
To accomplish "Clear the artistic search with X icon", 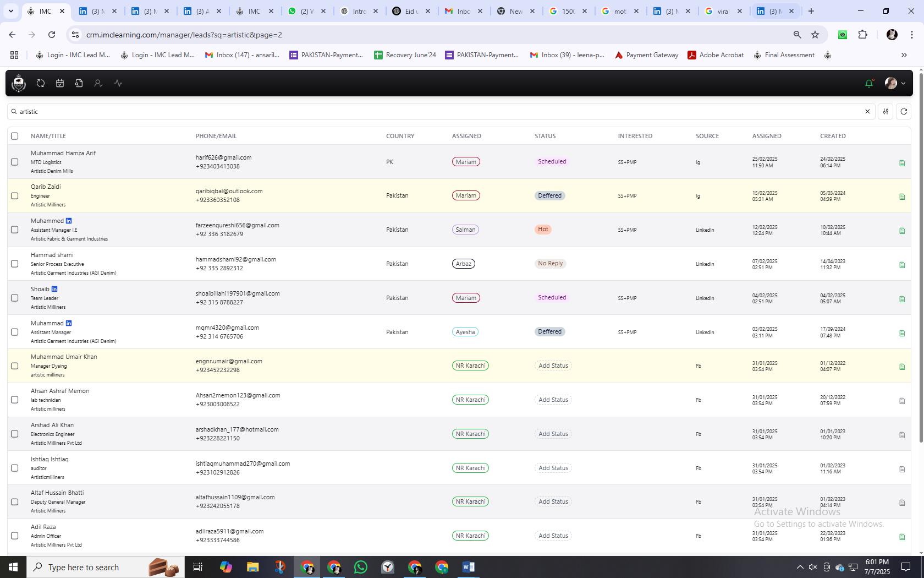I will pos(867,112).
